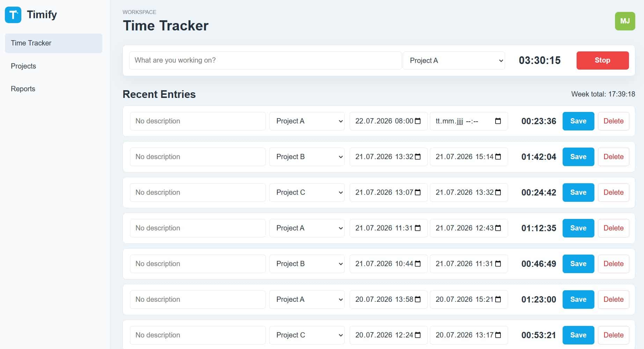
Task: Select the Time Tracker sidebar item
Action: point(53,43)
